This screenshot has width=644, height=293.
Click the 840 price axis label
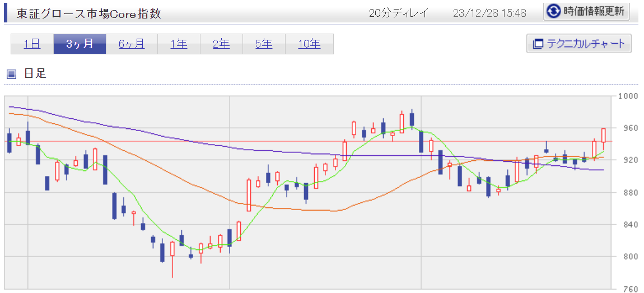click(630, 225)
